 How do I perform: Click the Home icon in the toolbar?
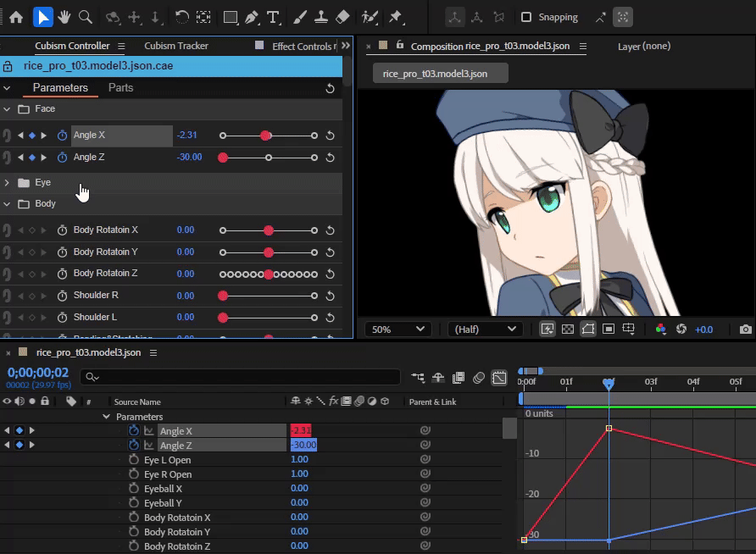[16, 17]
